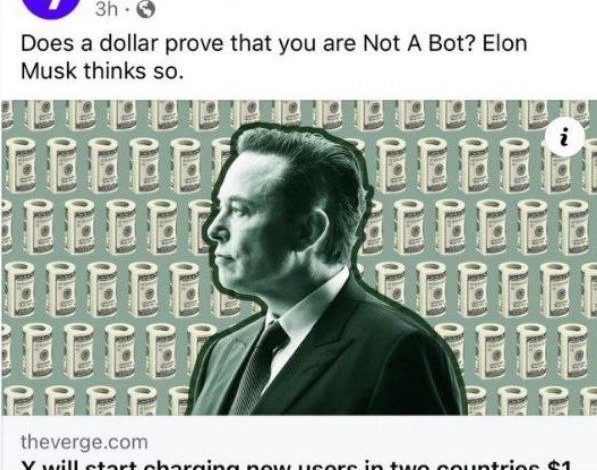Click the words Elon Musk in the caption
This screenshot has height=470, width=597.
pos(505,43)
